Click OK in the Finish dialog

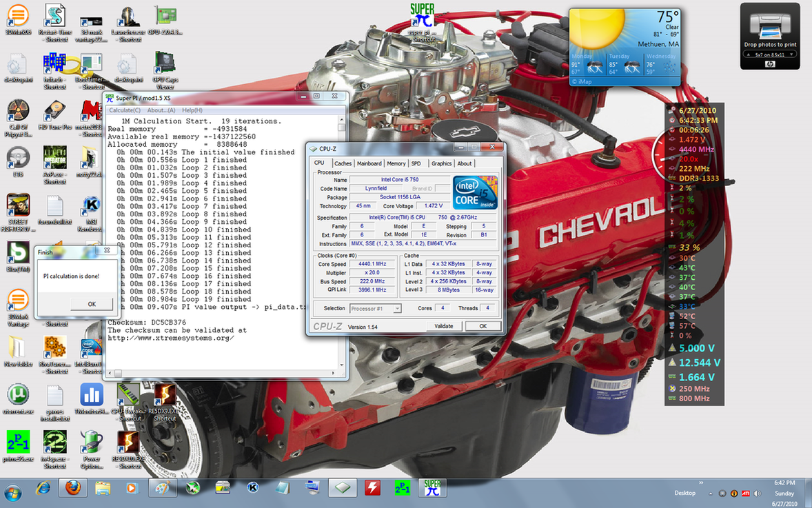tap(92, 304)
